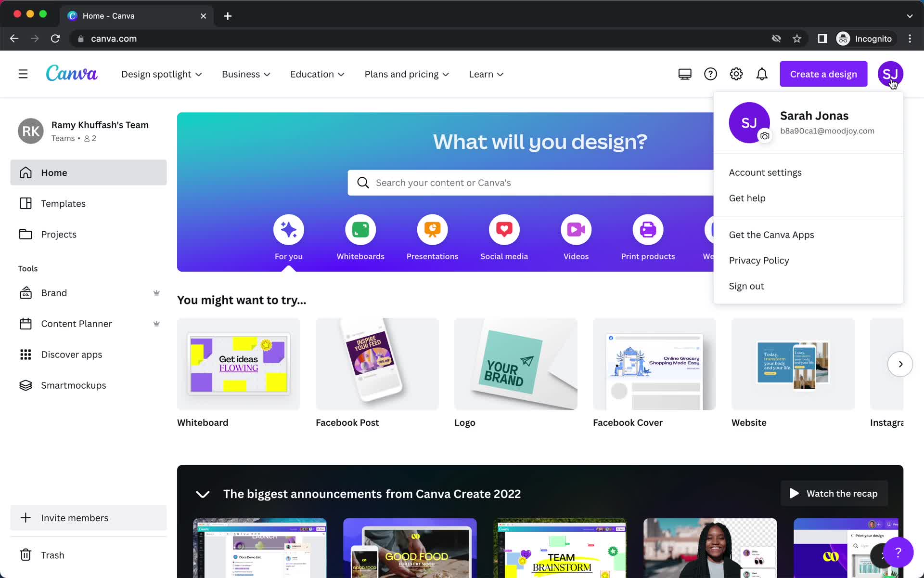Show more suggestions with the right arrow
The width and height of the screenshot is (924, 578).
900,364
